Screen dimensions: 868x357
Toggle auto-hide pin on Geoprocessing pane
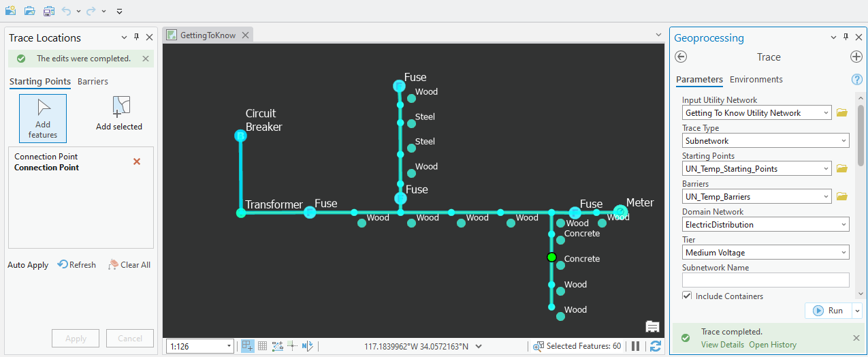click(x=846, y=37)
